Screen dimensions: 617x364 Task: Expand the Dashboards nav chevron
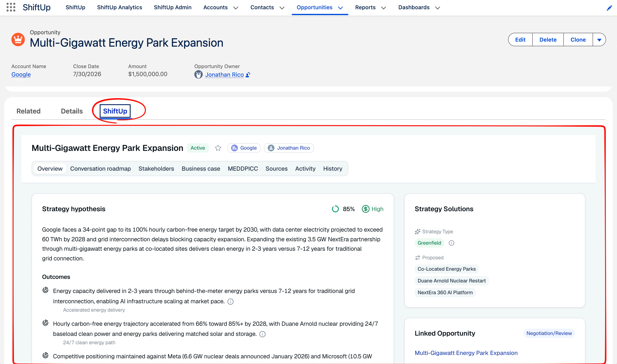pyautogui.click(x=438, y=8)
